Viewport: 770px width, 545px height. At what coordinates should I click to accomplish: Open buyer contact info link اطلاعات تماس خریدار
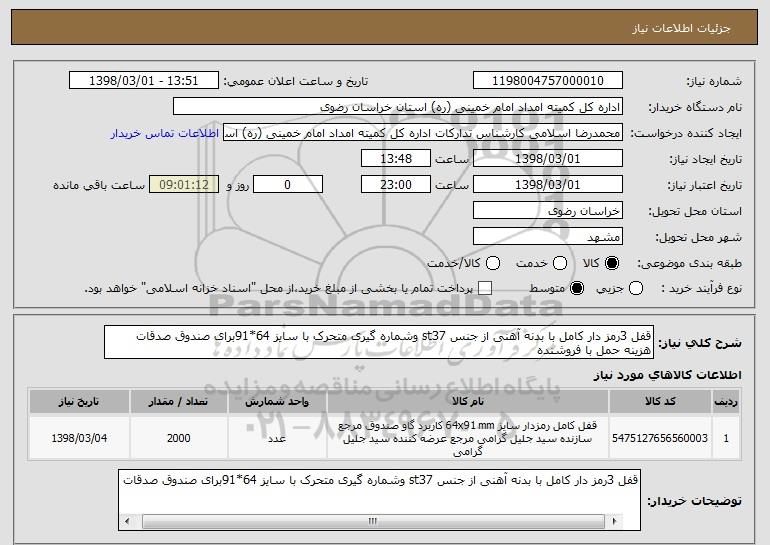(165, 134)
